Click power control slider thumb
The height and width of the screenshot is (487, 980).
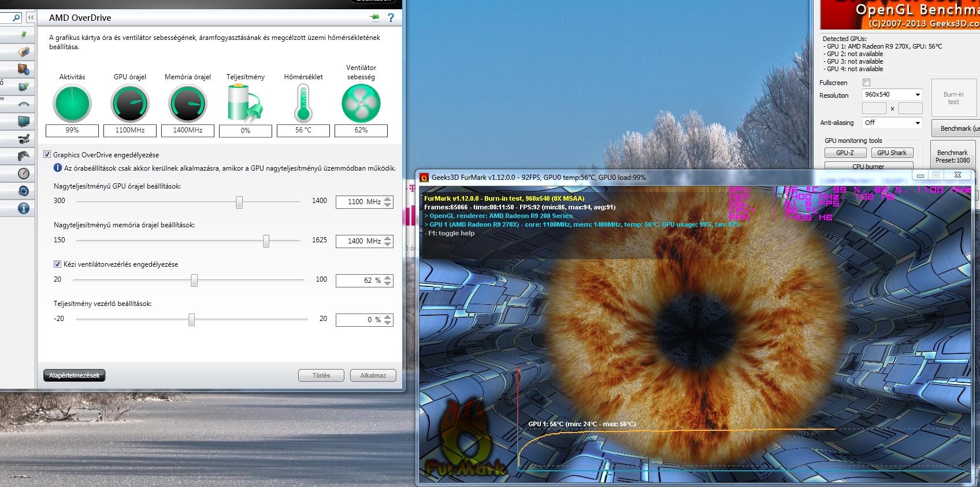pos(191,320)
